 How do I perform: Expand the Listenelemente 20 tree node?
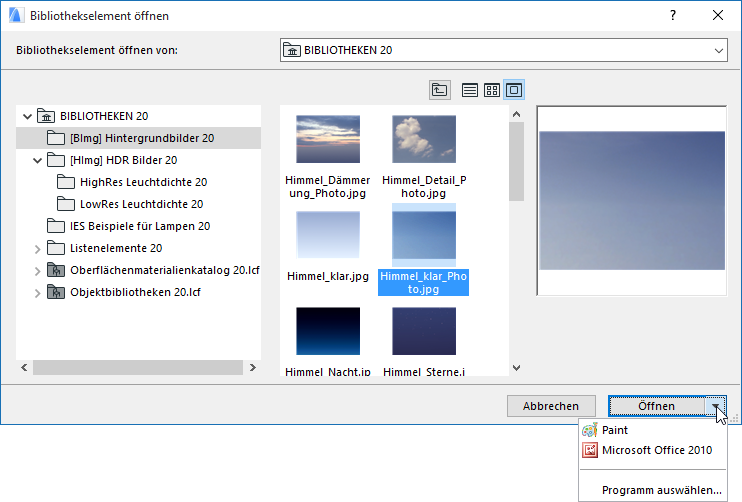(x=37, y=249)
